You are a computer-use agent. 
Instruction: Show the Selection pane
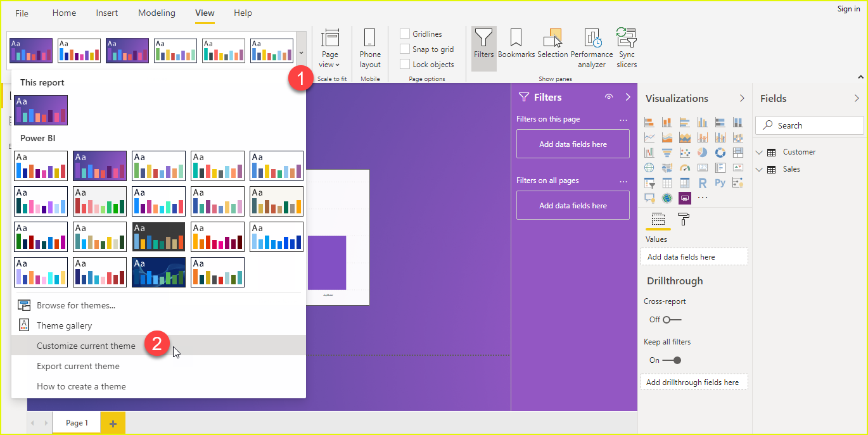(x=552, y=44)
